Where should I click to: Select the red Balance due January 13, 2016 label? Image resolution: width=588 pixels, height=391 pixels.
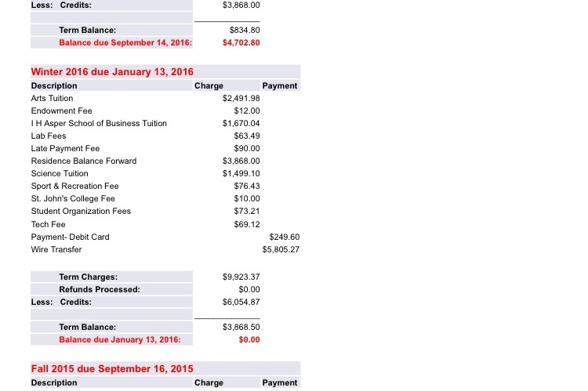(x=120, y=339)
